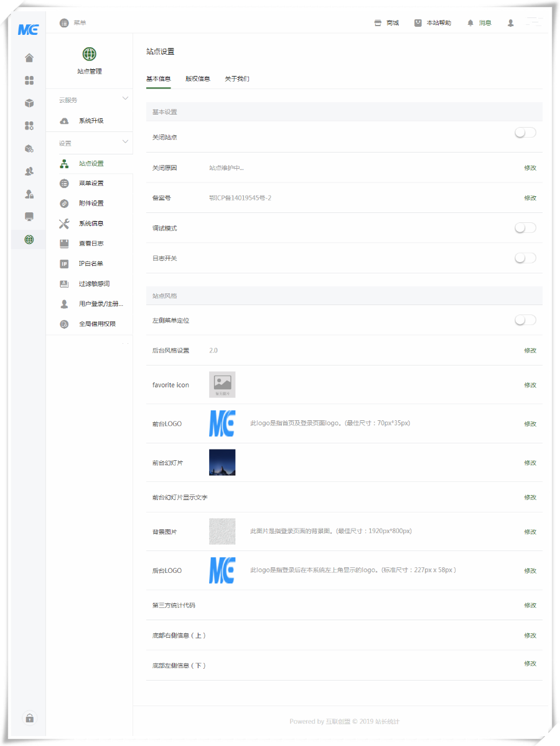This screenshot has width=560, height=746.
Task: Click the home icon in left sidebar
Action: [29, 58]
